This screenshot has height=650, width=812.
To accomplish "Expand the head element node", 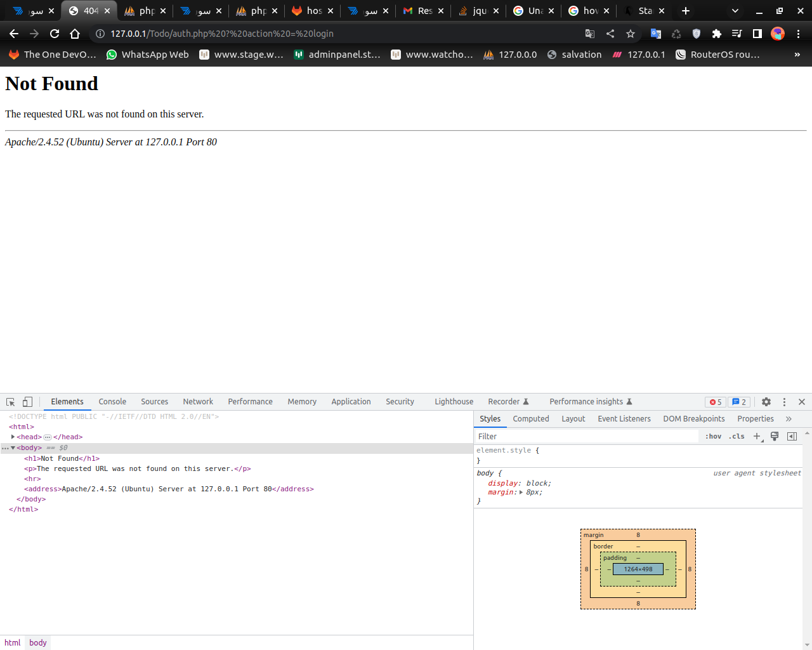I will 13,437.
